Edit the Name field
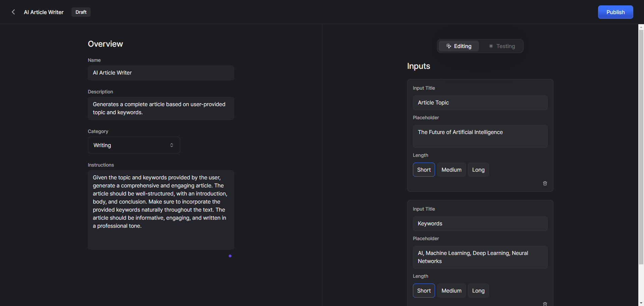Image resolution: width=644 pixels, height=306 pixels. [x=161, y=73]
